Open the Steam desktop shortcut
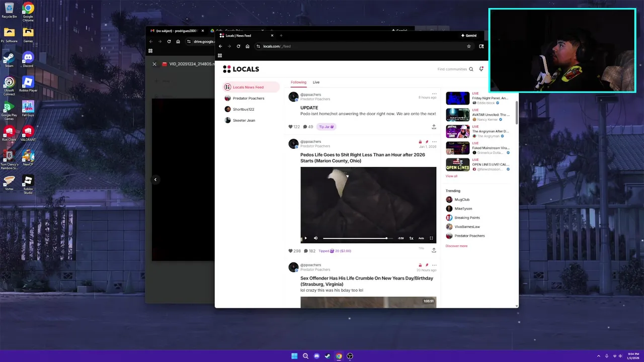This screenshot has height=362, width=644. point(9,59)
